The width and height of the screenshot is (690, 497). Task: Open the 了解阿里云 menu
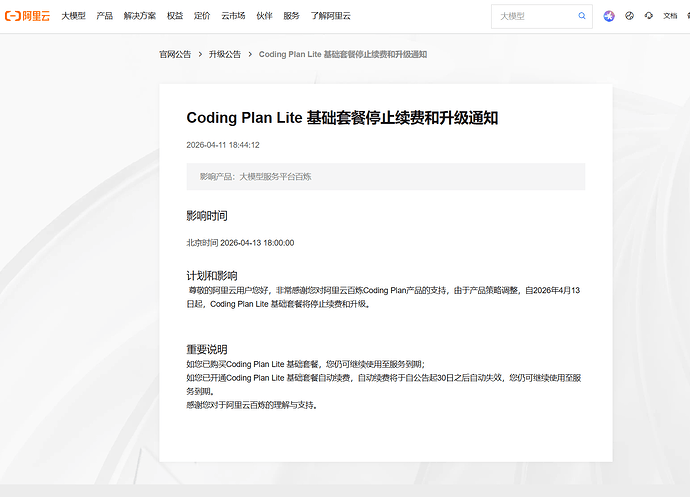tap(330, 16)
